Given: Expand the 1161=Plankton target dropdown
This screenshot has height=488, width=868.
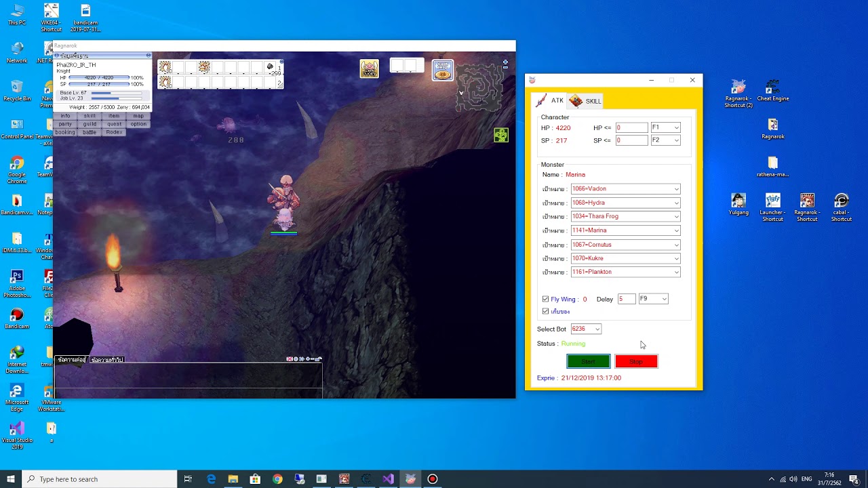Looking at the screenshot, I should coord(625,272).
